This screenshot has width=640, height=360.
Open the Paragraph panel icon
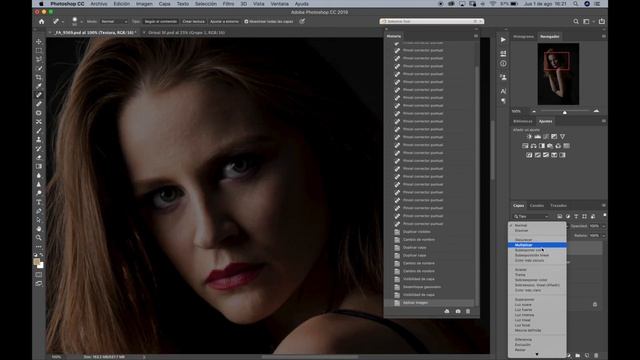click(x=503, y=100)
